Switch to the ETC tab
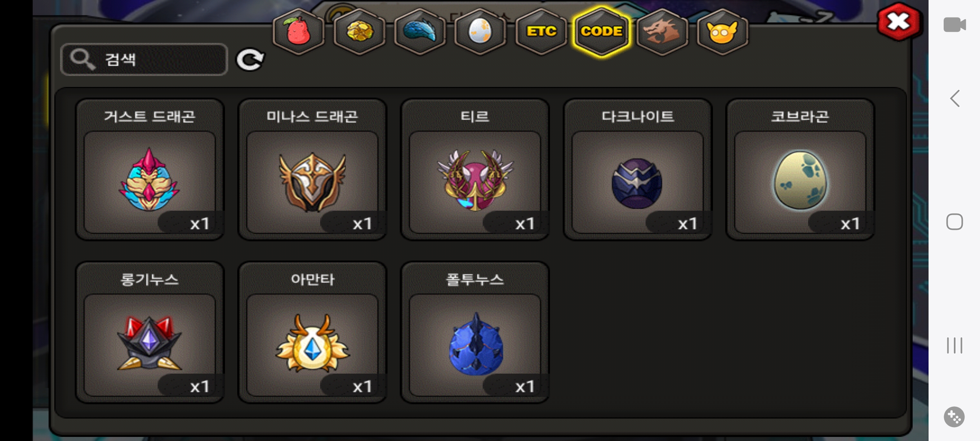Viewport: 980px width, 441px height. [x=541, y=31]
